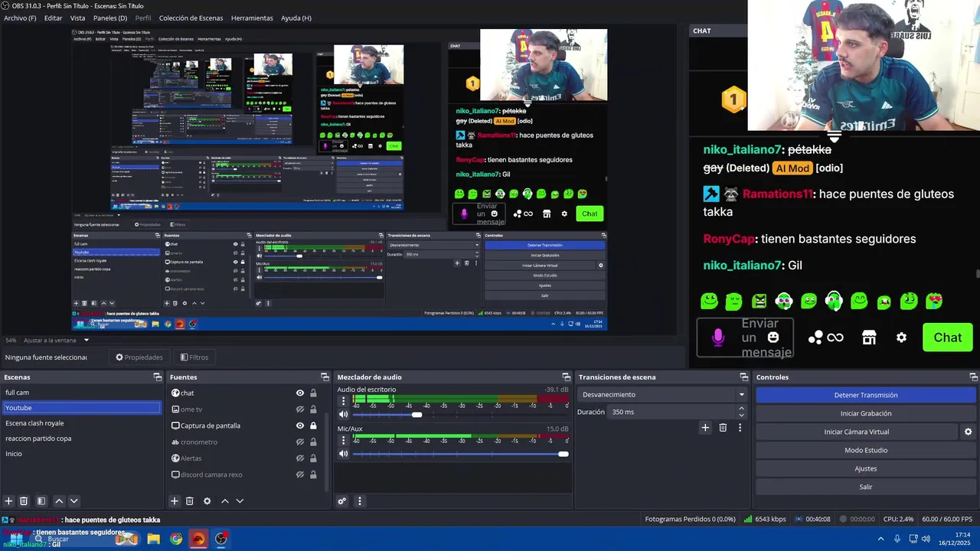Click Iniciar Grabación button

866,413
